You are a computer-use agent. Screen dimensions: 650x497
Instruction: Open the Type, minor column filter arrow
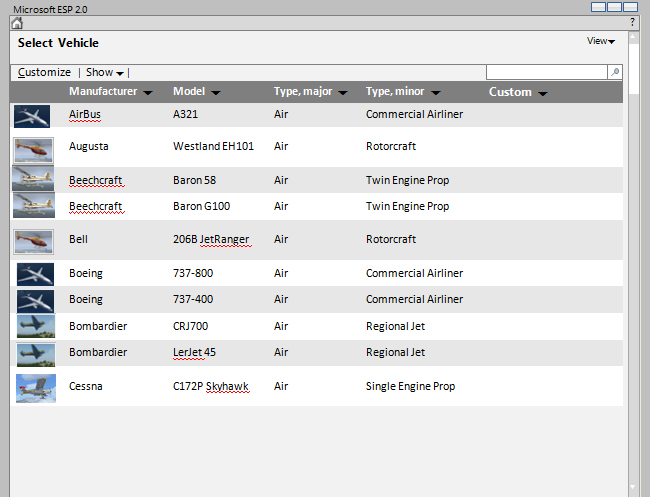(x=435, y=93)
